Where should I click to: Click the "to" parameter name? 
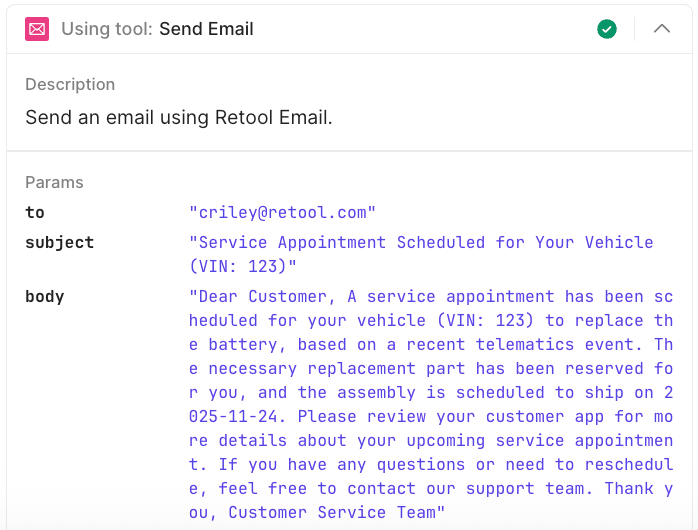click(35, 212)
